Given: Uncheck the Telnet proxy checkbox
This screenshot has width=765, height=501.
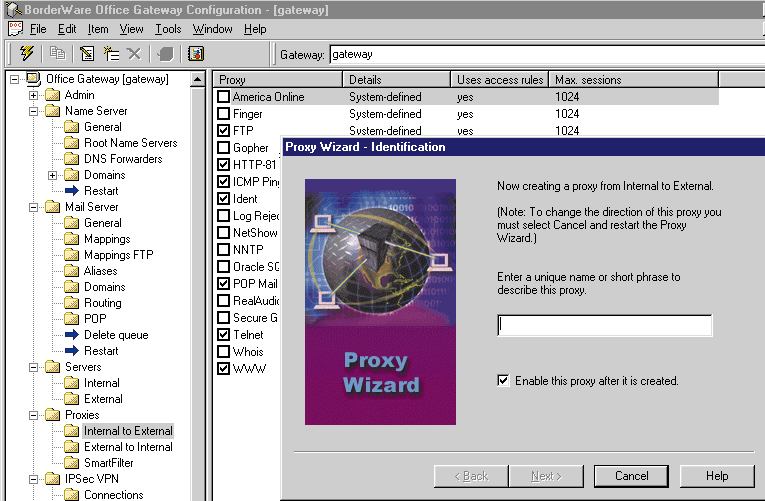Looking at the screenshot, I should pos(223,335).
